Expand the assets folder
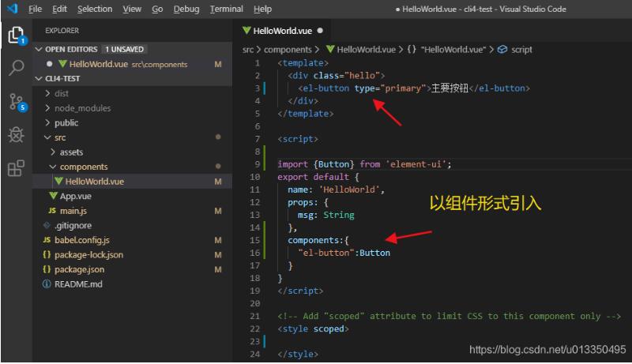The height and width of the screenshot is (364, 632). pos(53,152)
